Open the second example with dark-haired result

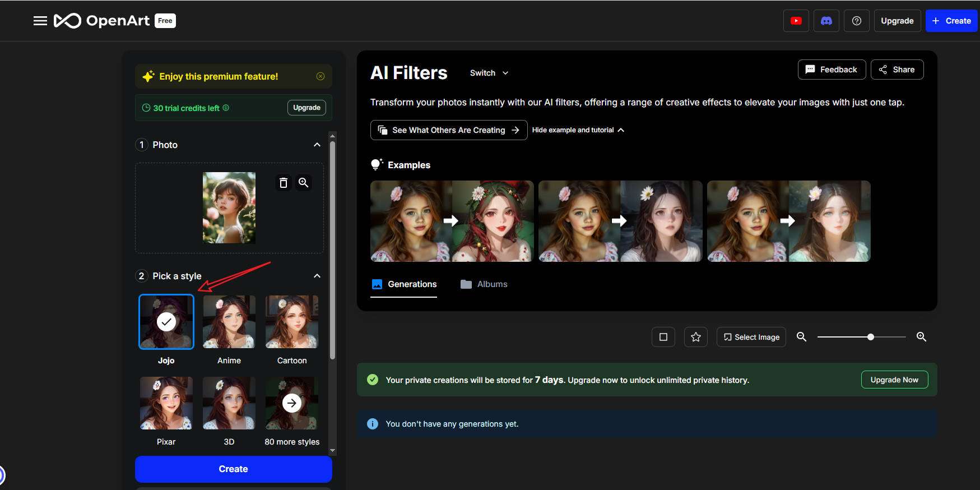pos(620,221)
